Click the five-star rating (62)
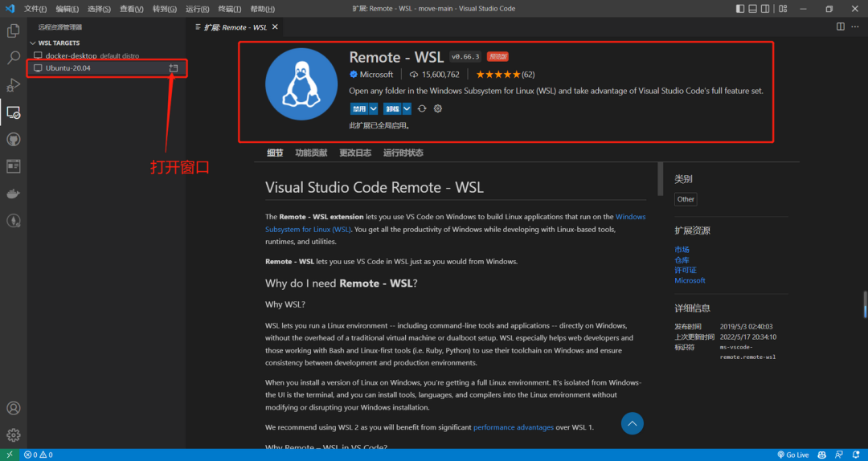This screenshot has width=868, height=461. coord(506,74)
